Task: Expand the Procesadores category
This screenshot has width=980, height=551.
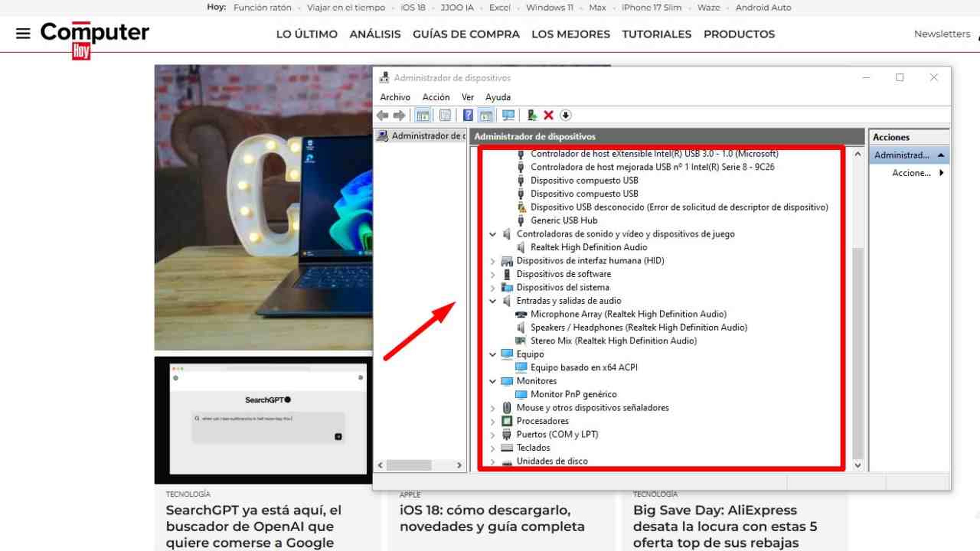Action: click(x=493, y=422)
